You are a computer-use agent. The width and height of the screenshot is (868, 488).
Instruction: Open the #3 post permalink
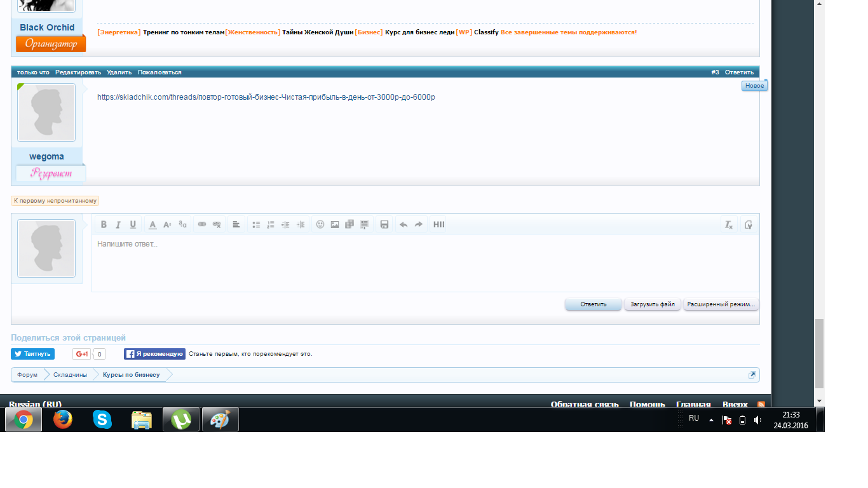point(715,72)
